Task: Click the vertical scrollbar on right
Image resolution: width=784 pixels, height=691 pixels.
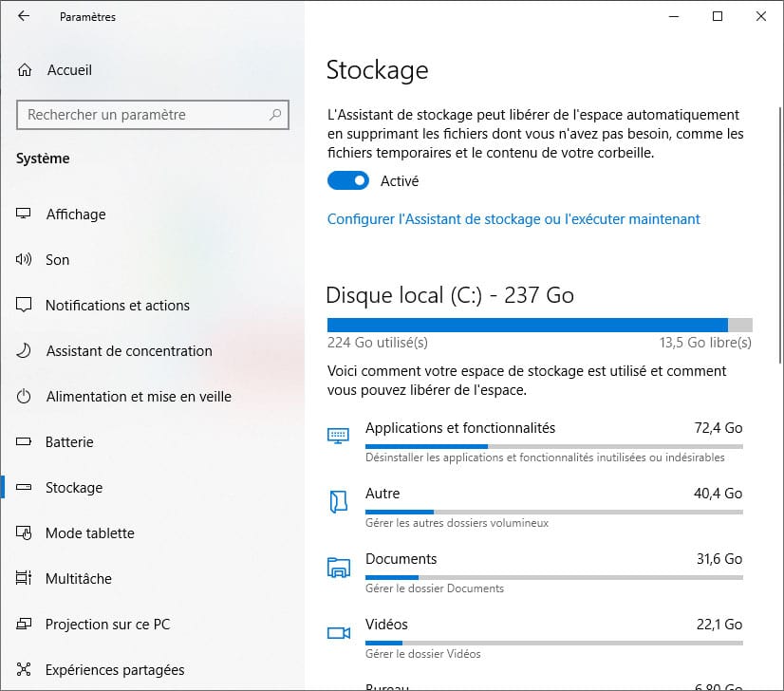Action: (780, 235)
